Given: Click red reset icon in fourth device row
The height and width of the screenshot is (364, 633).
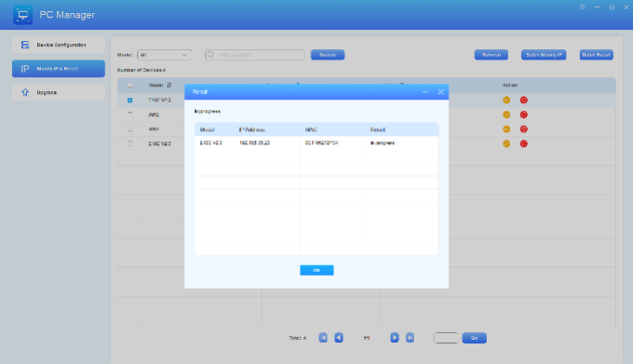Looking at the screenshot, I should click(523, 143).
